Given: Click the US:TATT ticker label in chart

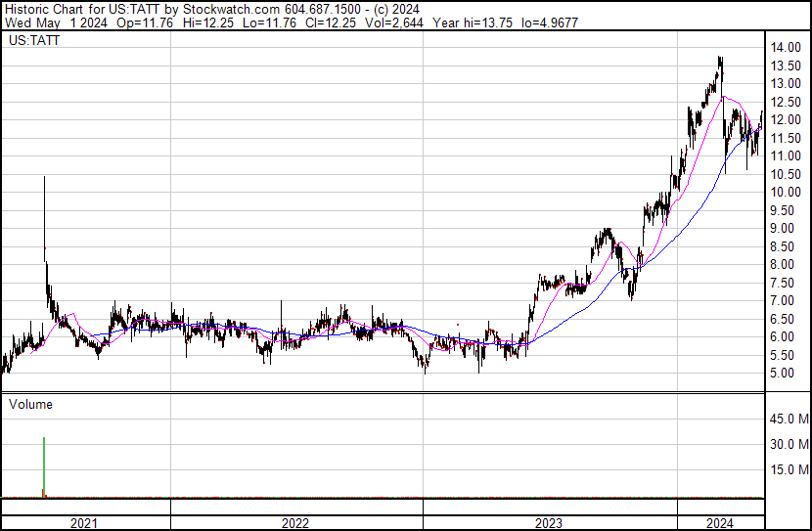Looking at the screenshot, I should coord(30,41).
